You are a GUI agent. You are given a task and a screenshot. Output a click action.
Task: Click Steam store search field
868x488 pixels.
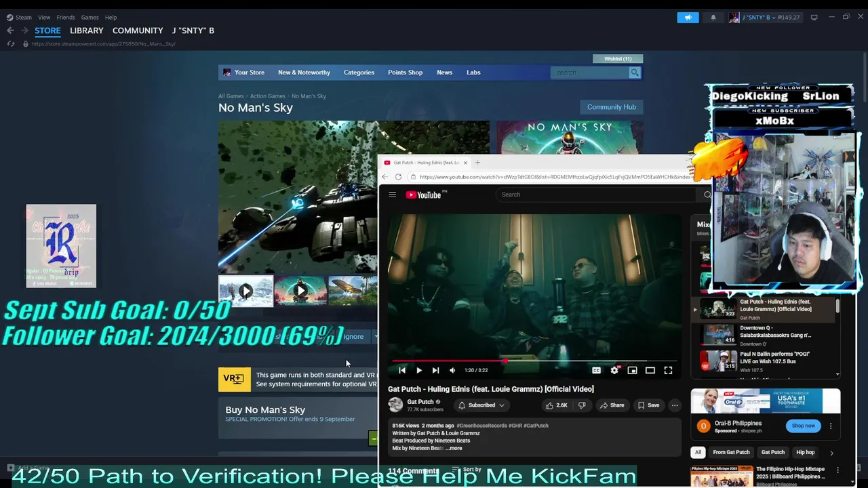tap(589, 73)
